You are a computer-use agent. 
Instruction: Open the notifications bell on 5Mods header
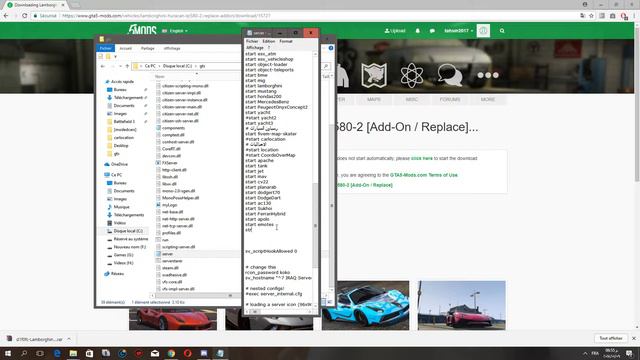coord(418,31)
